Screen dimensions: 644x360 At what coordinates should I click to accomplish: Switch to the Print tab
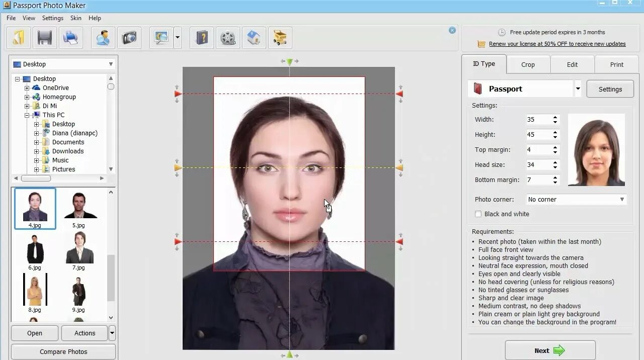click(x=616, y=64)
